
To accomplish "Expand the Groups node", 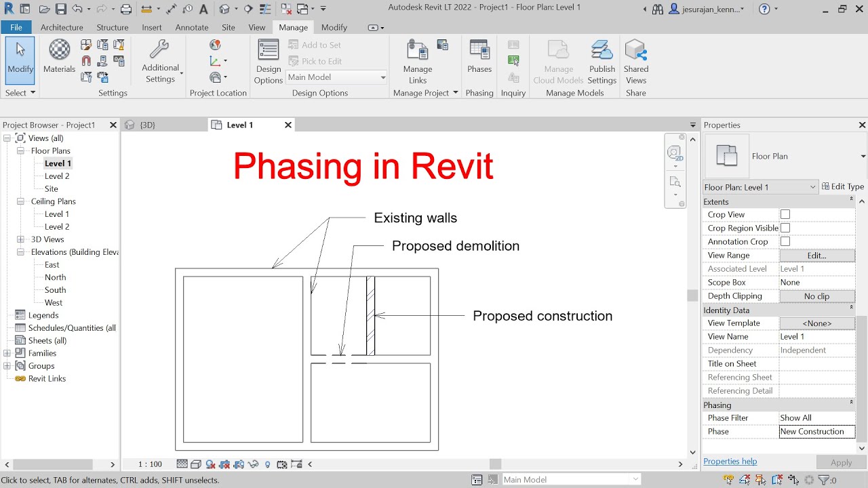I will pyautogui.click(x=7, y=366).
